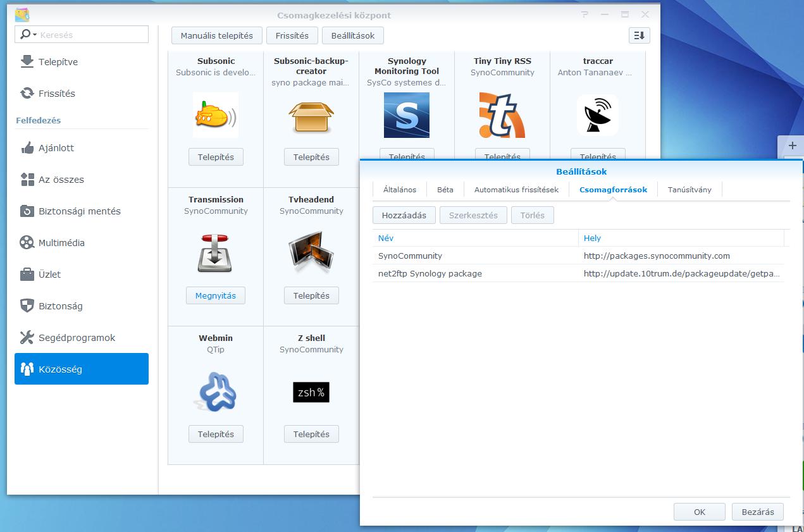Click the Package Center logo in title bar
The width and height of the screenshot is (804, 532).
tap(22, 15)
